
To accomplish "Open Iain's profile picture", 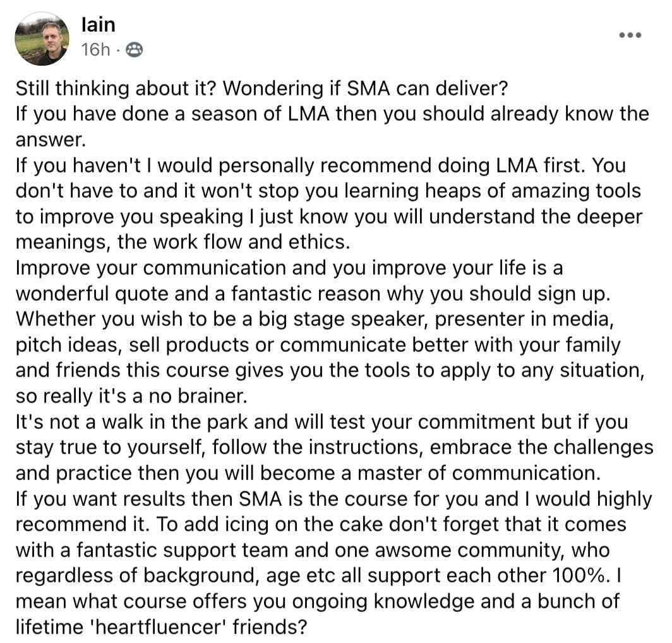I will click(42, 39).
